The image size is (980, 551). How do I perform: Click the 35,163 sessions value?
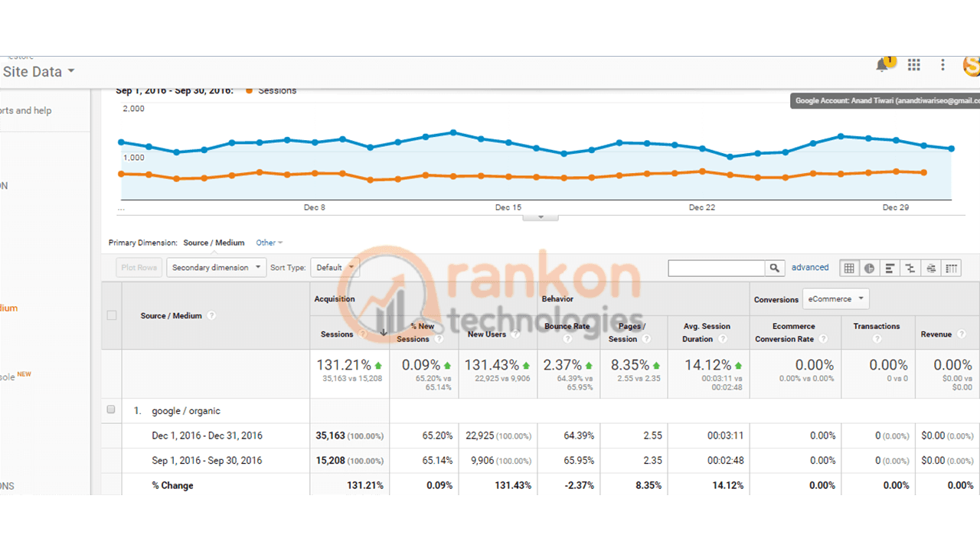tap(330, 435)
